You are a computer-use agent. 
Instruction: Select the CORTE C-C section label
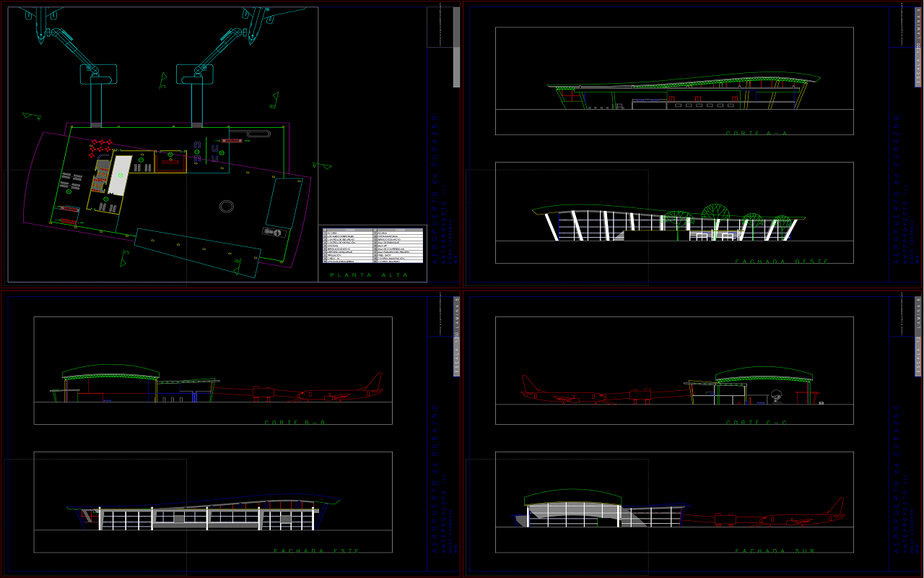pyautogui.click(x=756, y=423)
